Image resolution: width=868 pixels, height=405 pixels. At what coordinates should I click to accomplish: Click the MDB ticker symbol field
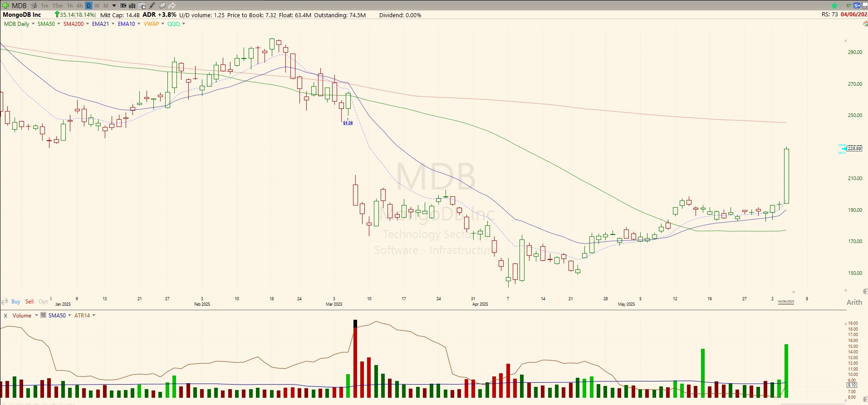point(19,5)
